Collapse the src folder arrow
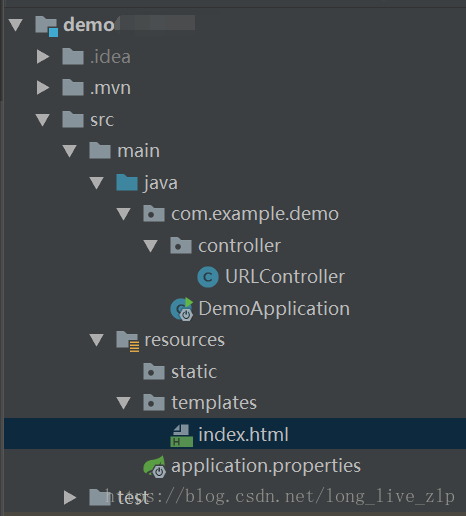466x516 pixels. click(43, 120)
